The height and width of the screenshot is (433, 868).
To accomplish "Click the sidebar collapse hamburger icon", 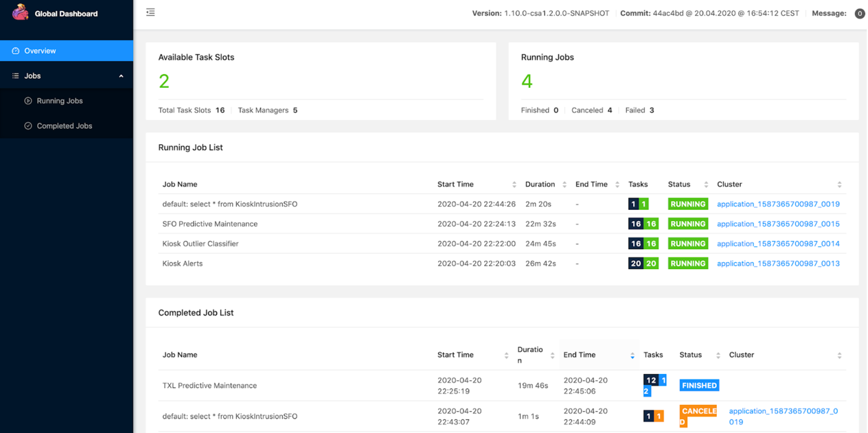I will pos(151,12).
